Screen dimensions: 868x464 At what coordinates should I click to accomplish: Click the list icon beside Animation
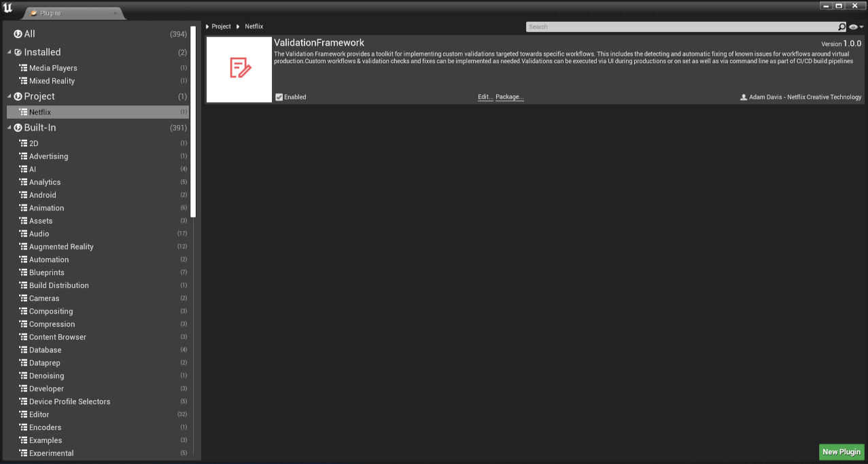pos(23,208)
